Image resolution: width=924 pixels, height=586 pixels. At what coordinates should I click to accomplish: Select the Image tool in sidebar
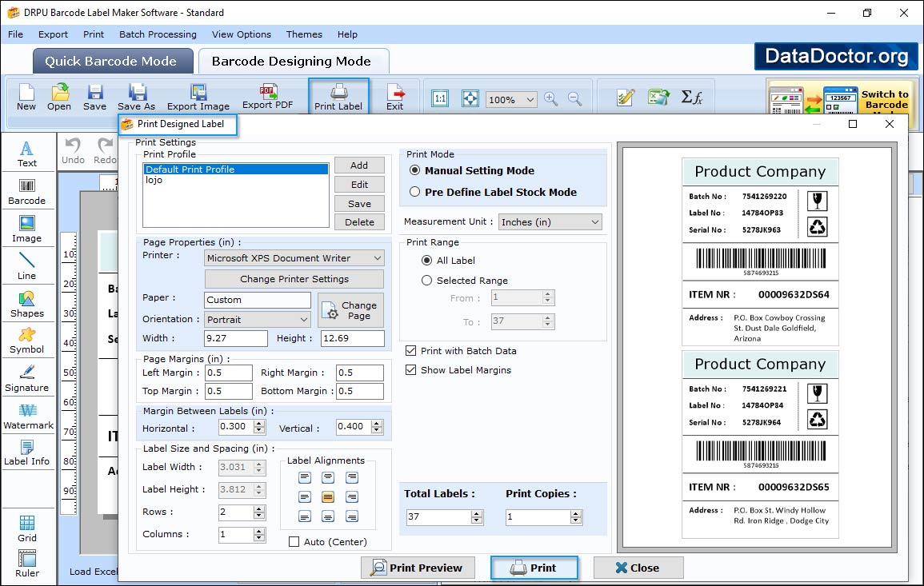click(x=27, y=229)
